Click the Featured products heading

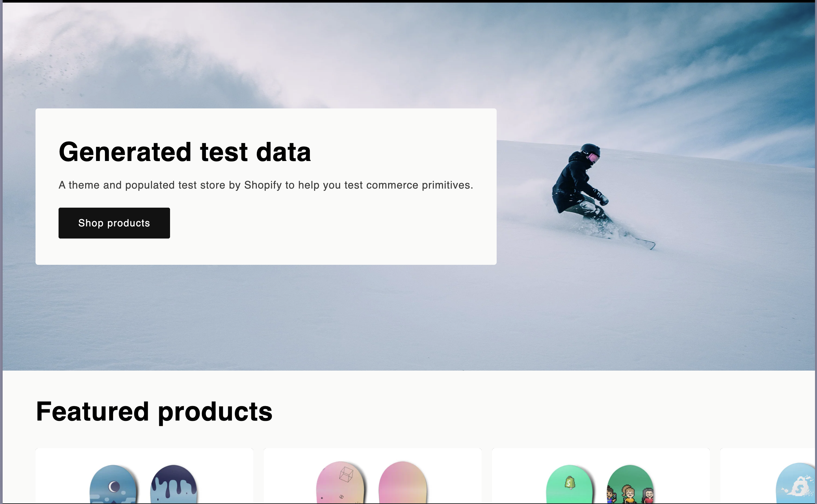(154, 412)
